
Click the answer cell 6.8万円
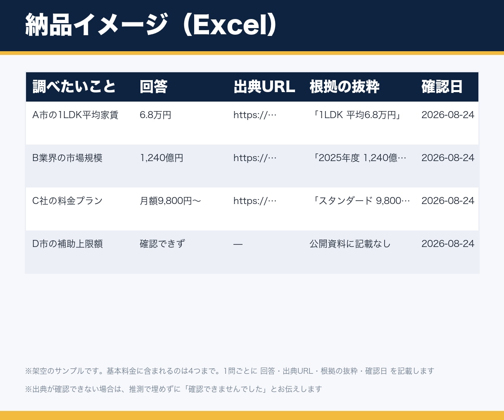click(x=155, y=115)
